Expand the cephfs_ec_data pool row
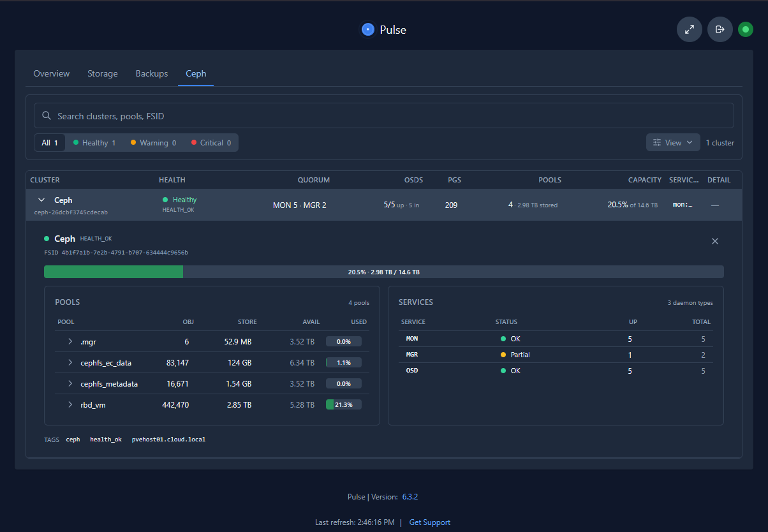The image size is (768, 532). pos(70,363)
